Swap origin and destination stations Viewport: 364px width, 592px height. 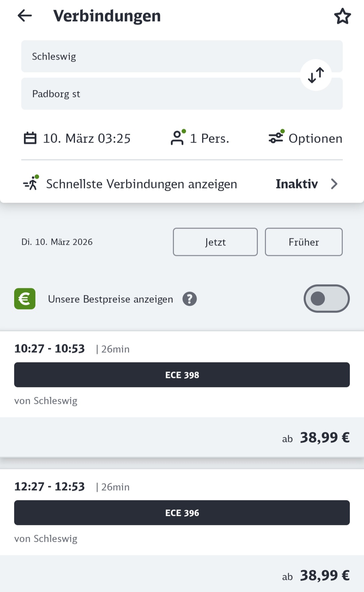[316, 75]
